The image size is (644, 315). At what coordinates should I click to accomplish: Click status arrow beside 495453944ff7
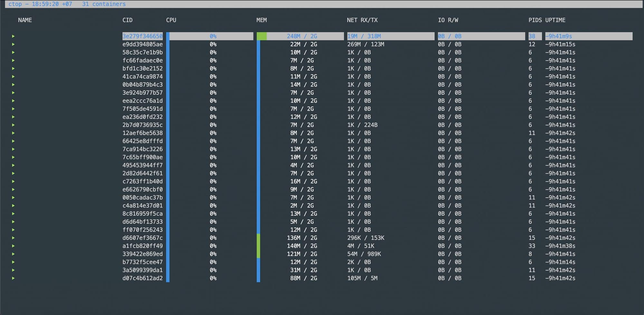tap(13, 165)
